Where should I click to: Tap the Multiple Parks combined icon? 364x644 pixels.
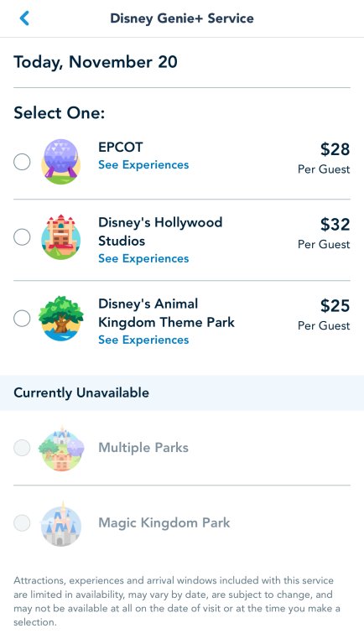(60, 448)
